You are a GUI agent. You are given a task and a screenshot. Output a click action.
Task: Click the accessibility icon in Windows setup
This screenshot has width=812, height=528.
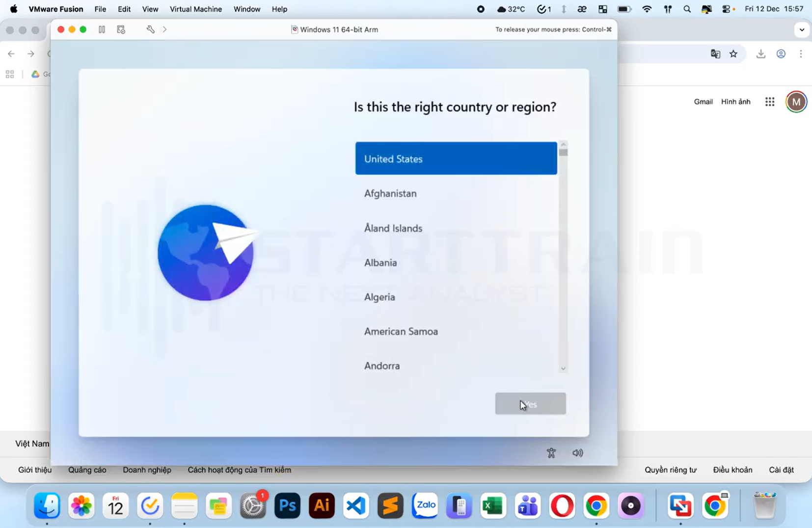(551, 452)
